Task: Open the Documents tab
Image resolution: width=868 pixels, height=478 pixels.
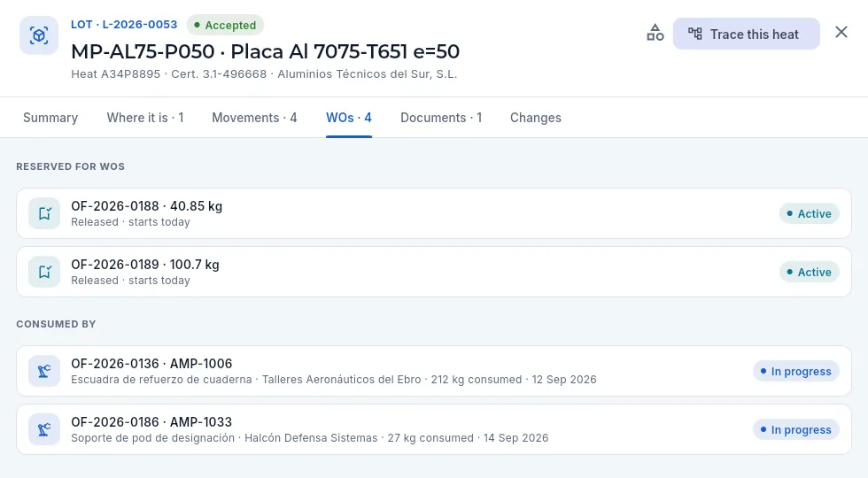Action: (441, 118)
